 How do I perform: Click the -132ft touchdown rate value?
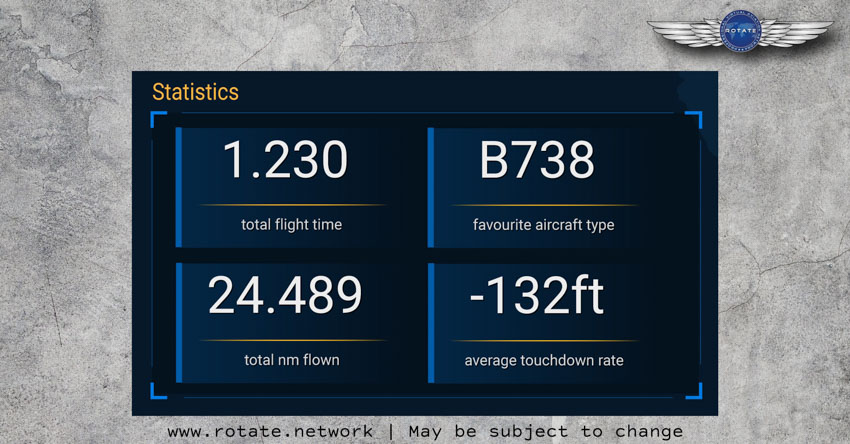[536, 295]
